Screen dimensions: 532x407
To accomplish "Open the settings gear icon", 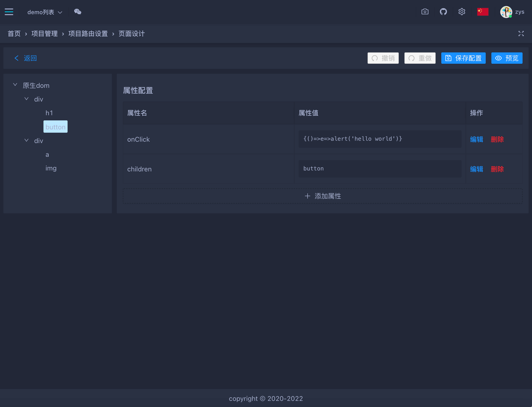I will coord(461,12).
